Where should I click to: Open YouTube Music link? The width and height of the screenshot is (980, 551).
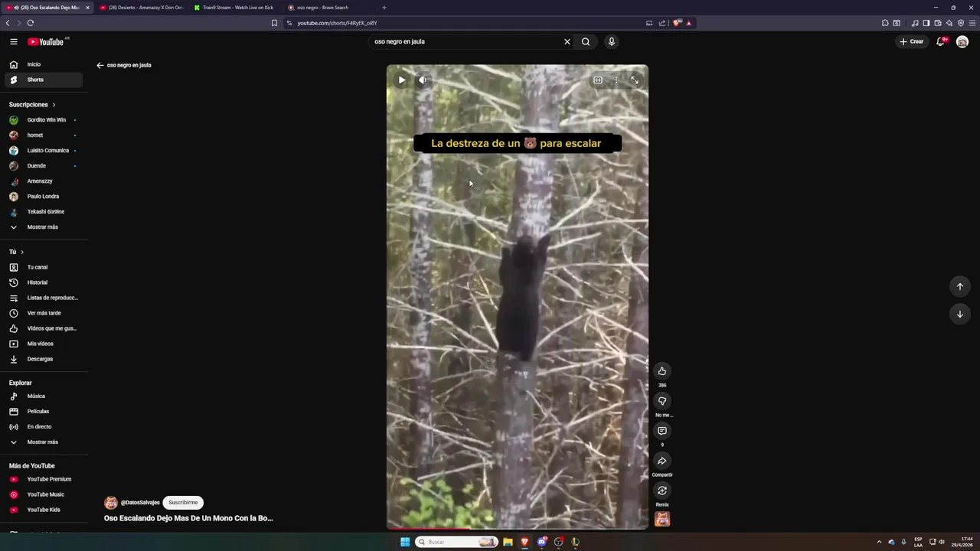(43, 494)
